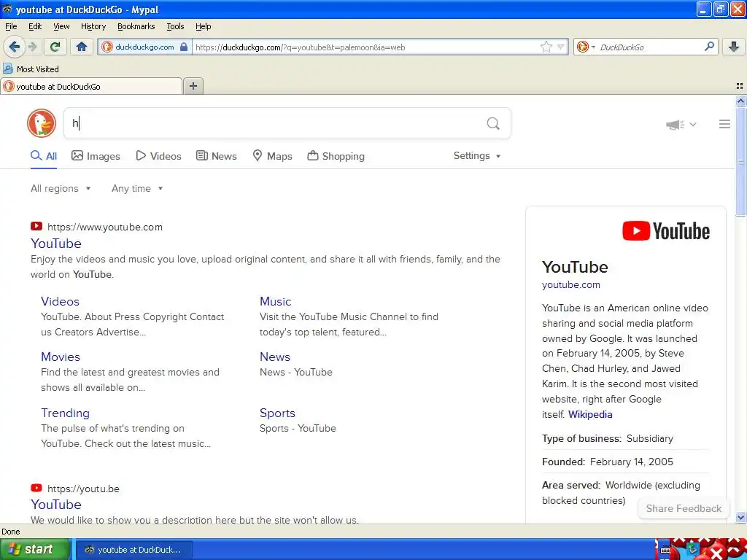
Task: Open the Windows start menu
Action: click(34, 549)
